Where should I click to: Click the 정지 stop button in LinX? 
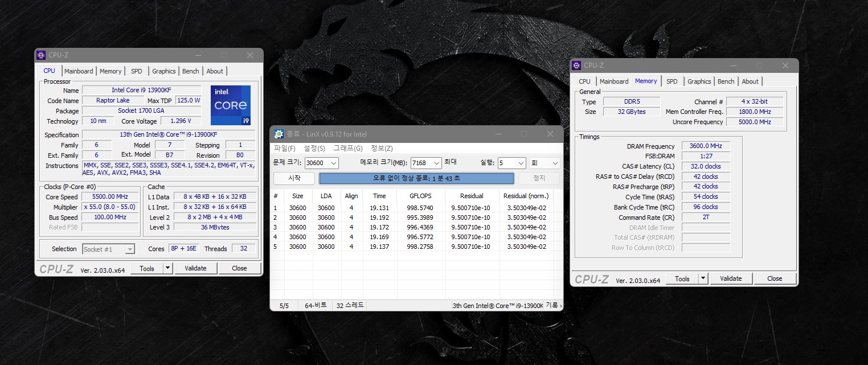coord(539,178)
